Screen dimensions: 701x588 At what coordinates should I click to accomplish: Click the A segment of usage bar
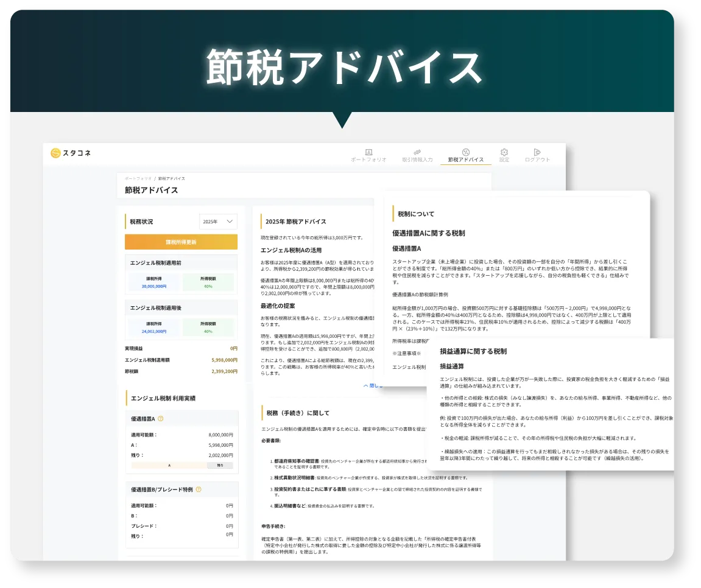(169, 465)
